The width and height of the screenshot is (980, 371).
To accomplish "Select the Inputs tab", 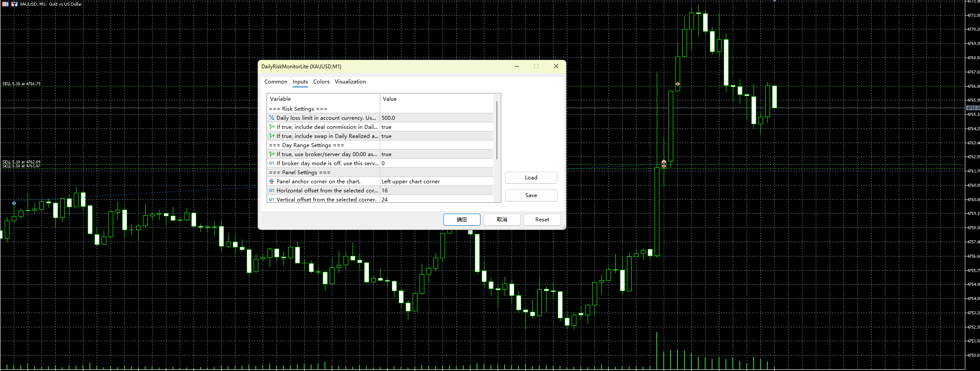I will point(300,82).
